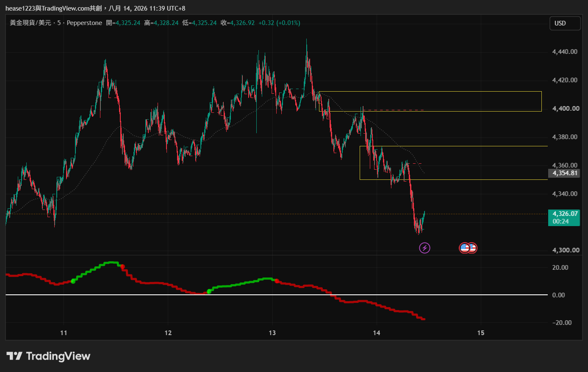
Task: Open the USD currency selector button
Action: [x=565, y=23]
